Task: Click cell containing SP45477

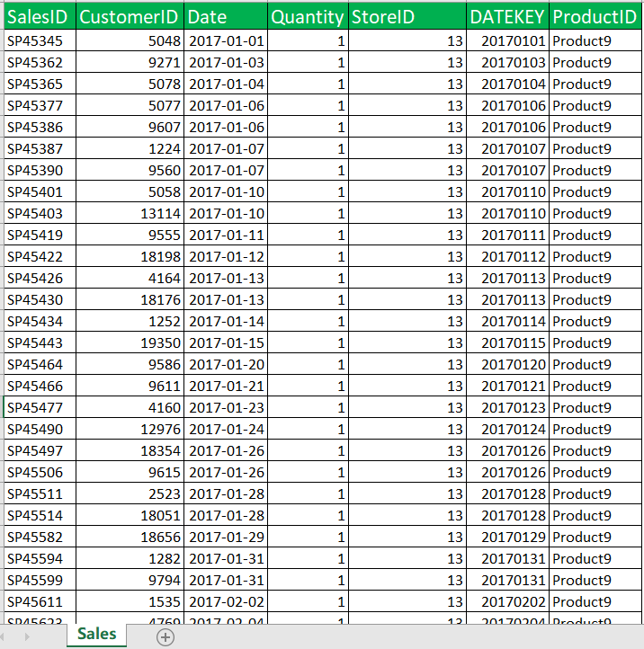Action: 40,407
